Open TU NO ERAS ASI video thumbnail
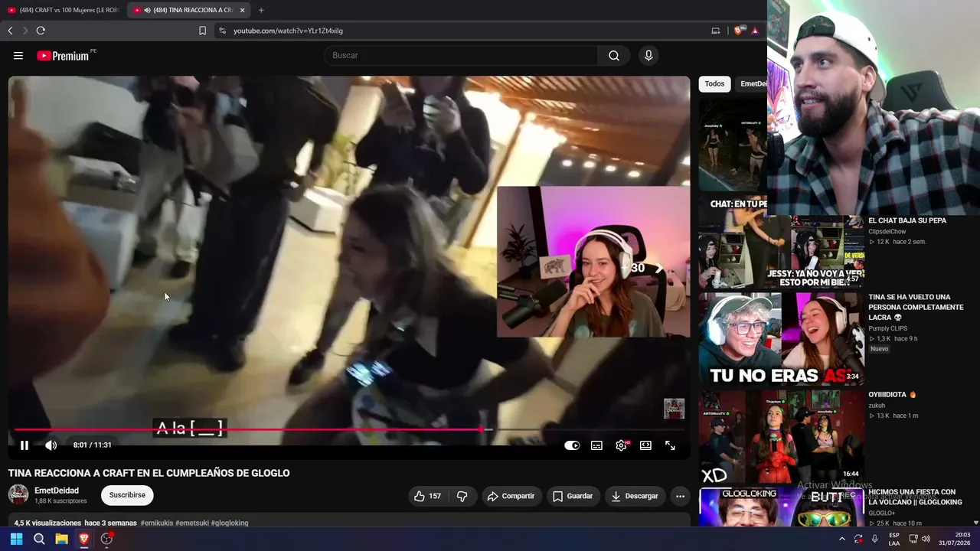Screen dimensions: 980x551 (x=781, y=339)
